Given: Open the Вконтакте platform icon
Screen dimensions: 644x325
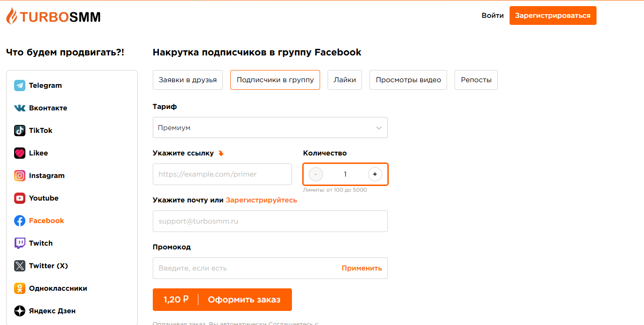Looking at the screenshot, I should point(20,108).
